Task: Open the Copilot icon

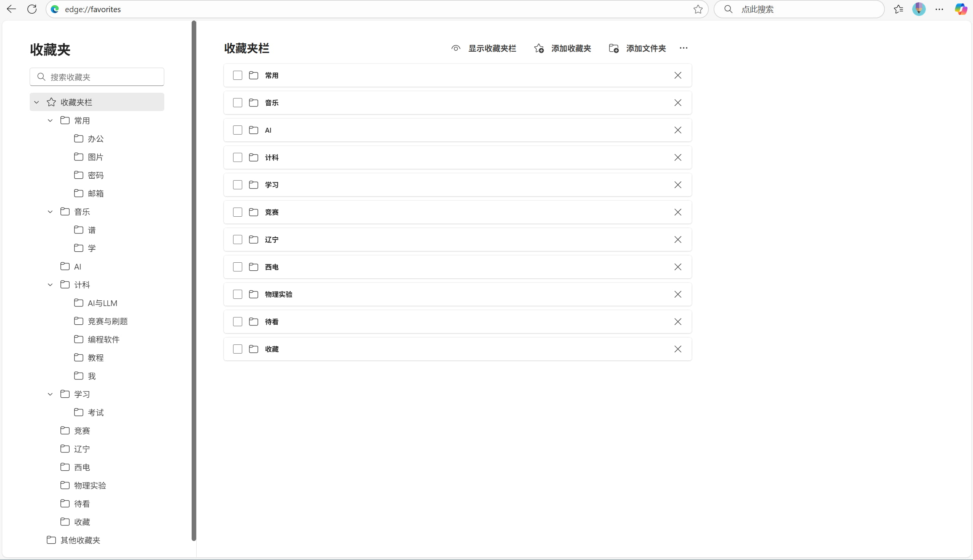Action: coord(961,9)
